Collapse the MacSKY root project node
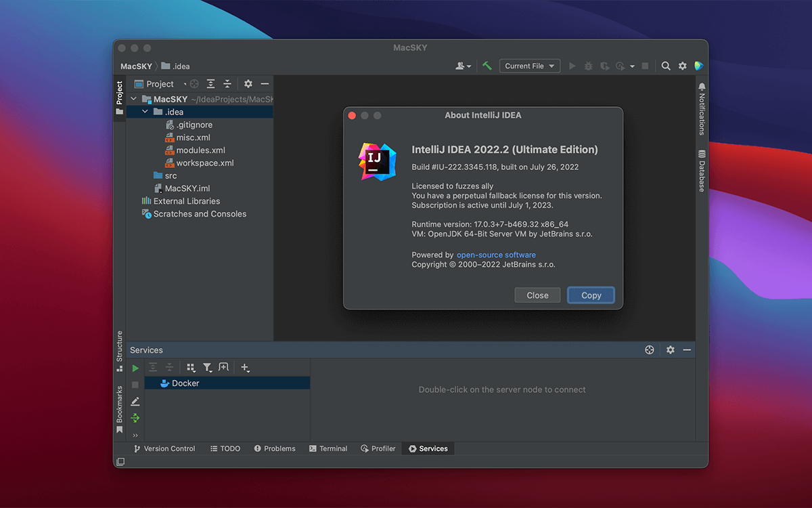This screenshot has width=812, height=508. coord(133,99)
